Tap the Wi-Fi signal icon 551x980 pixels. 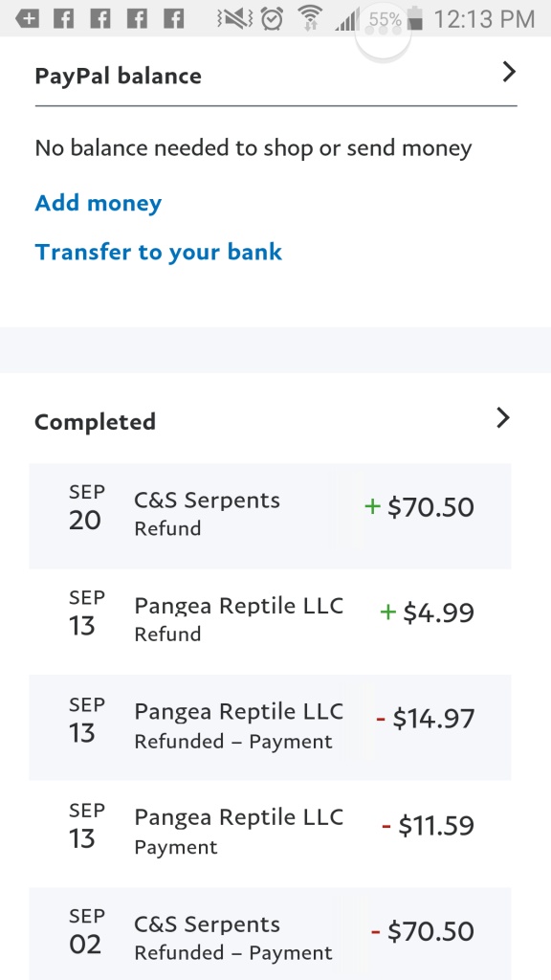pyautogui.click(x=309, y=18)
